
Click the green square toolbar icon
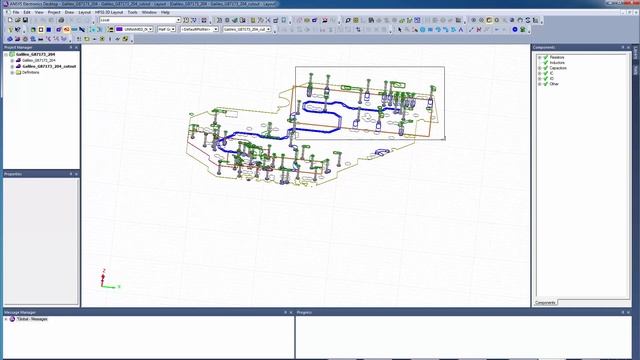[33, 29]
